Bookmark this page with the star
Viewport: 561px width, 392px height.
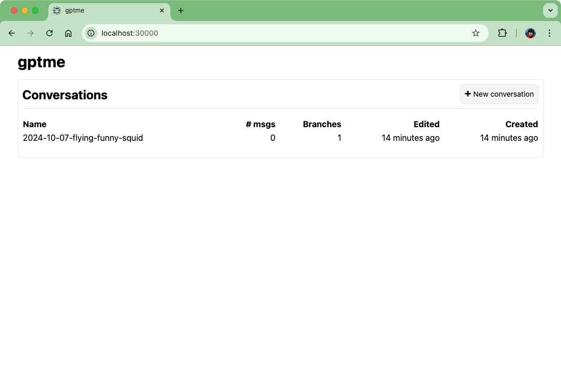coord(475,33)
